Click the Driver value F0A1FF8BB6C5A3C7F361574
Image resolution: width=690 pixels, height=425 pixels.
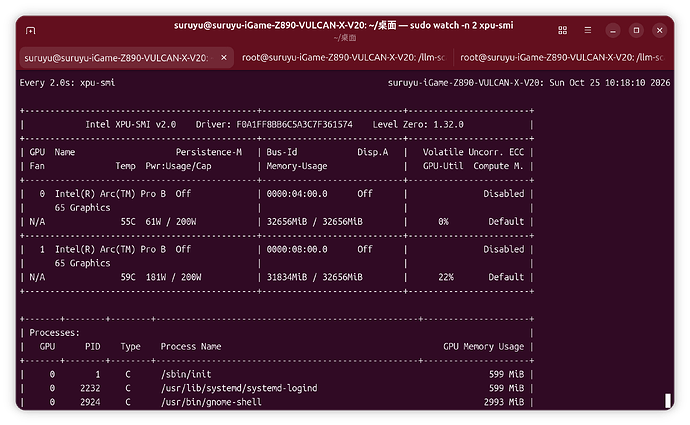pyautogui.click(x=294, y=125)
